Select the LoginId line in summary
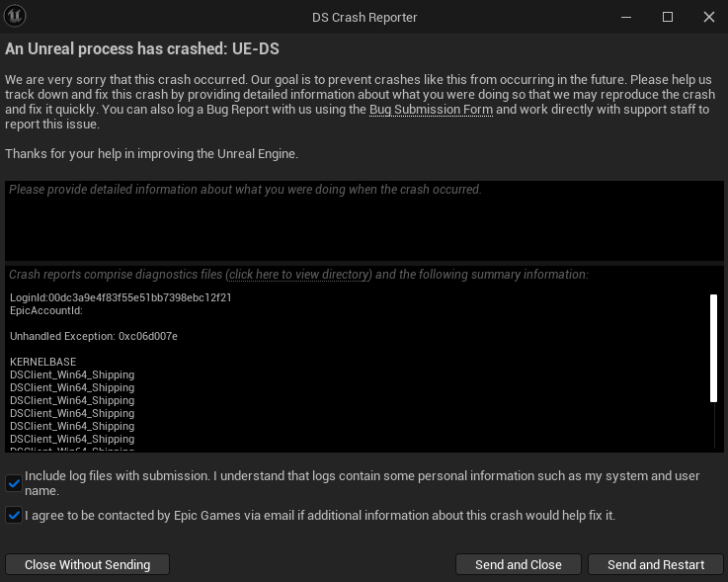 (121, 297)
